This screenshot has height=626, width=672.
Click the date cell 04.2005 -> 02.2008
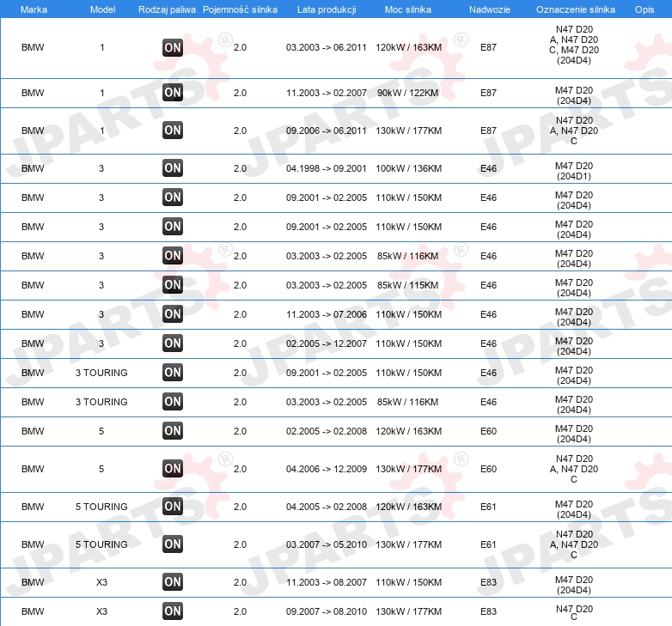pos(327,507)
